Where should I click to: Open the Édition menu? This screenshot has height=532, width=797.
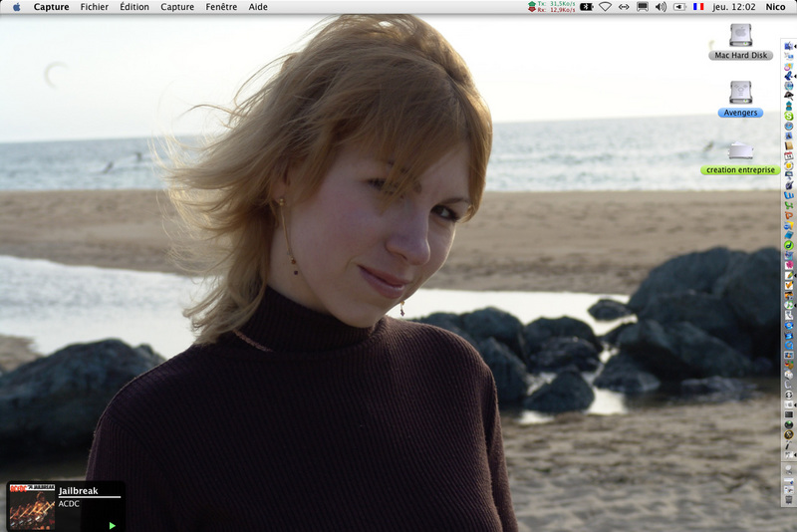134,7
